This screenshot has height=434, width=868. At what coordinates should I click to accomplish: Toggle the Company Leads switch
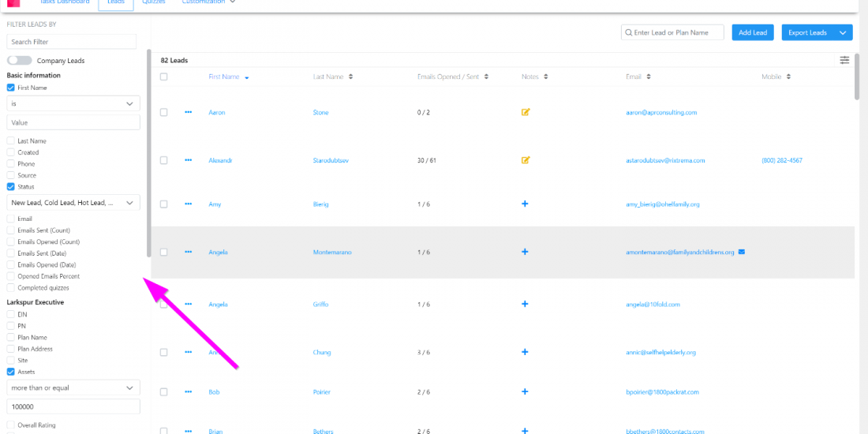pos(20,61)
